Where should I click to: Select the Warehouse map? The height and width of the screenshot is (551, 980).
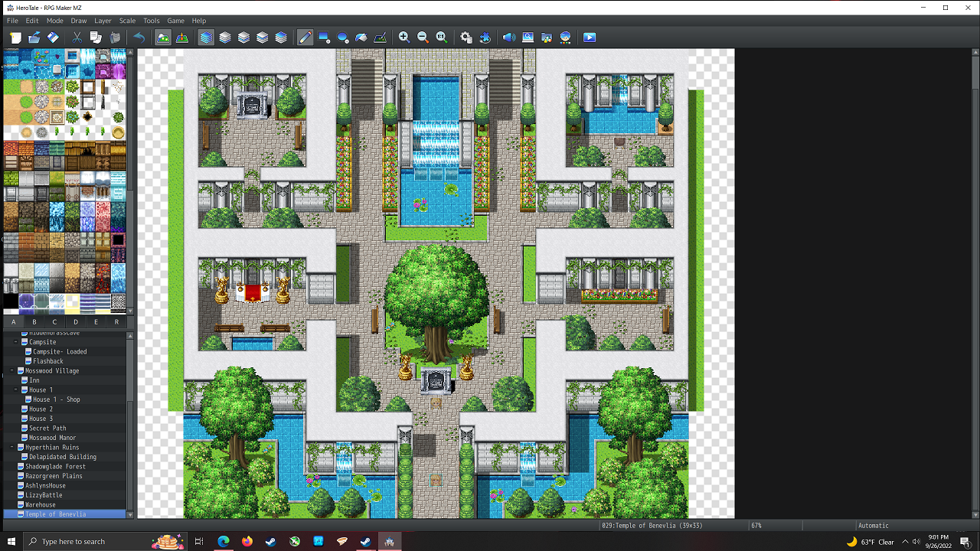[40, 505]
